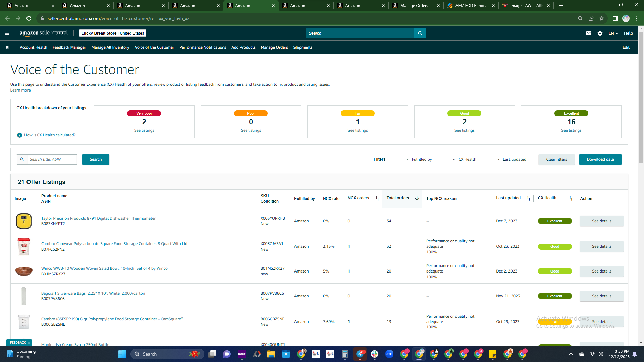The image size is (644, 362).
Task: Open See listings under Very poor
Action: tap(144, 130)
